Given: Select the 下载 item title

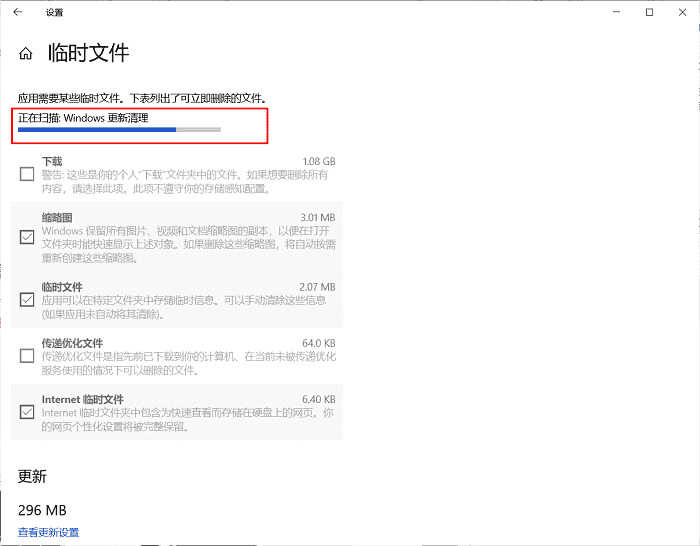Looking at the screenshot, I should (52, 161).
